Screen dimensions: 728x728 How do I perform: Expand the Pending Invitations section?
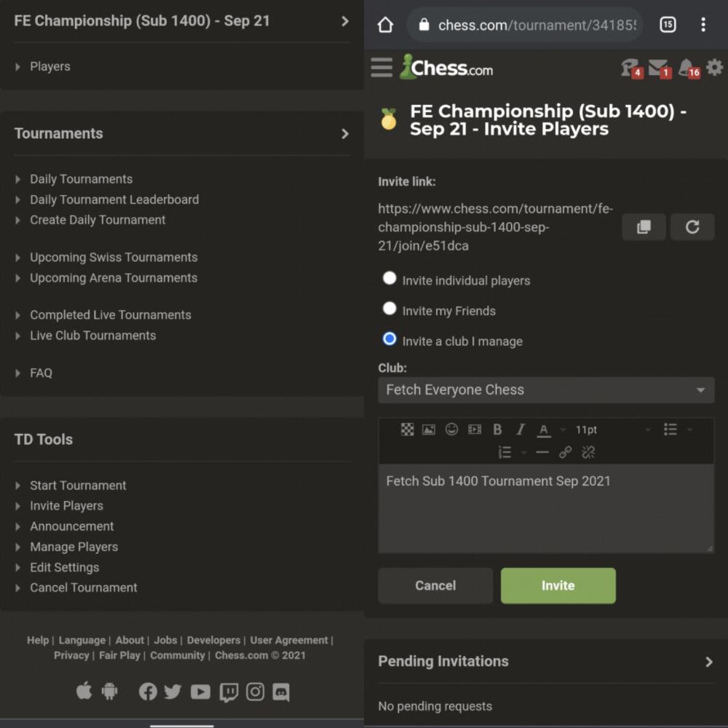708,662
